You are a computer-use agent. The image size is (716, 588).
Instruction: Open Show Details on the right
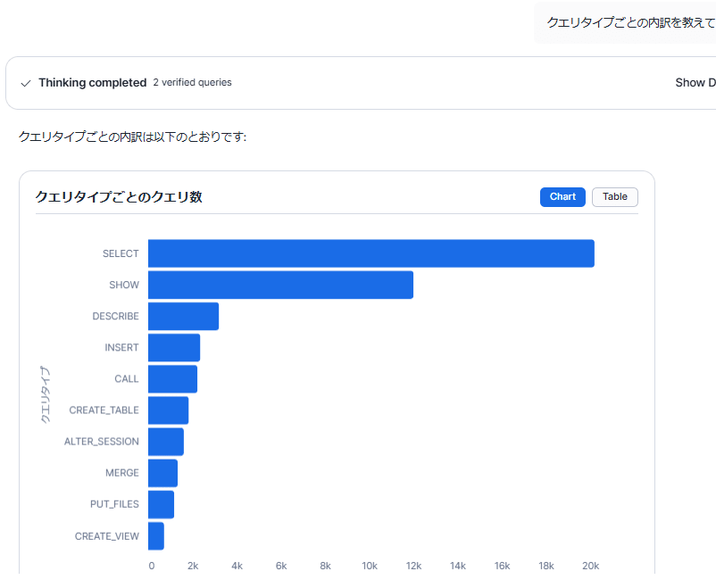coord(695,83)
